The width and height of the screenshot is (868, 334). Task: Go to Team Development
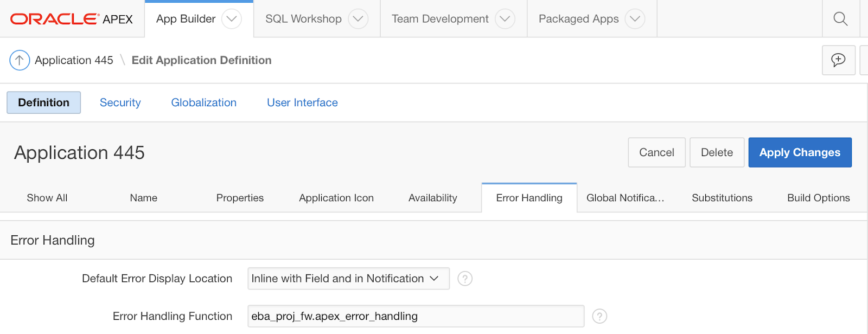pos(440,19)
